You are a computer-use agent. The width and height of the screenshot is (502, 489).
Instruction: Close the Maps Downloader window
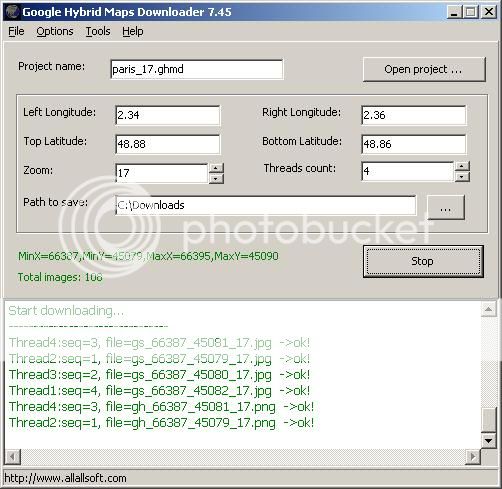click(489, 12)
